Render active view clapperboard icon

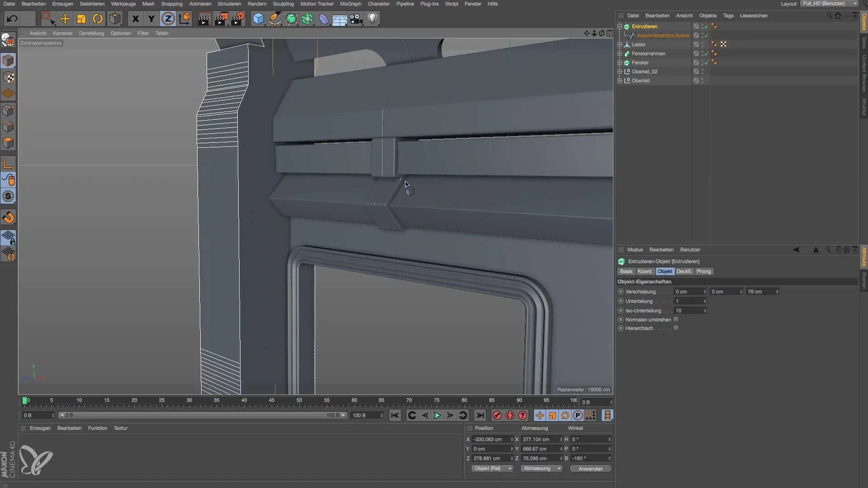tap(204, 19)
